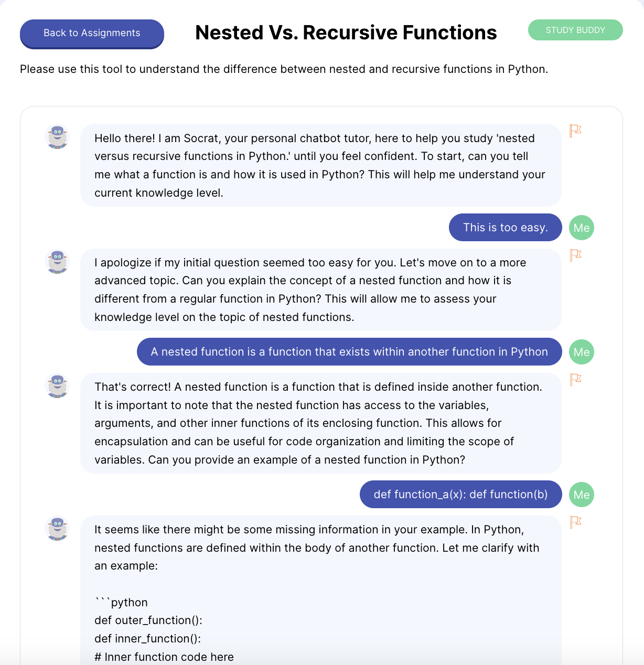The width and height of the screenshot is (644, 665).
Task: Click robot avatar beside "That's correct!" reply
Action: coord(57,385)
